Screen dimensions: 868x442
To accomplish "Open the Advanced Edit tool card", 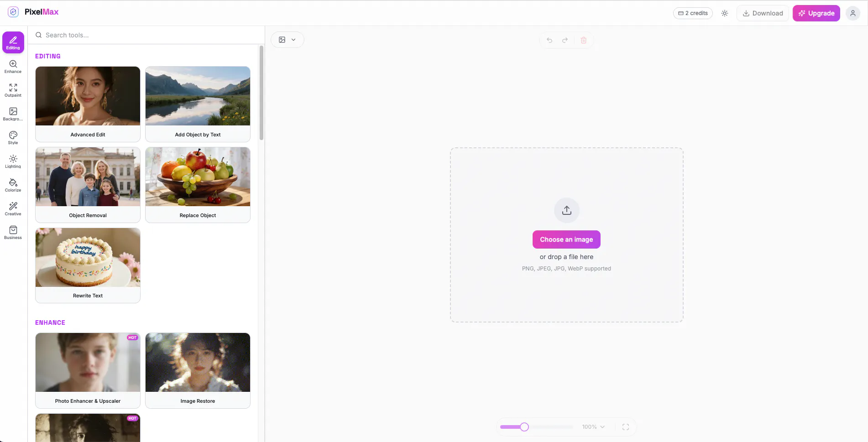I will click(x=88, y=104).
